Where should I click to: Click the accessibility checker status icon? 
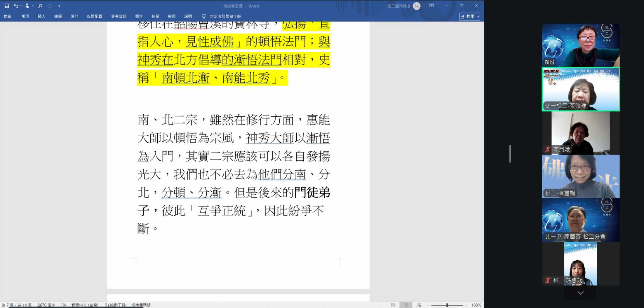click(107, 305)
